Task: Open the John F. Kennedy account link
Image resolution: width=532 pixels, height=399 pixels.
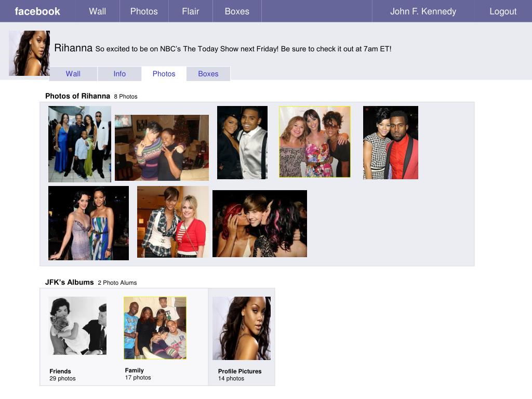Action: coord(423,11)
